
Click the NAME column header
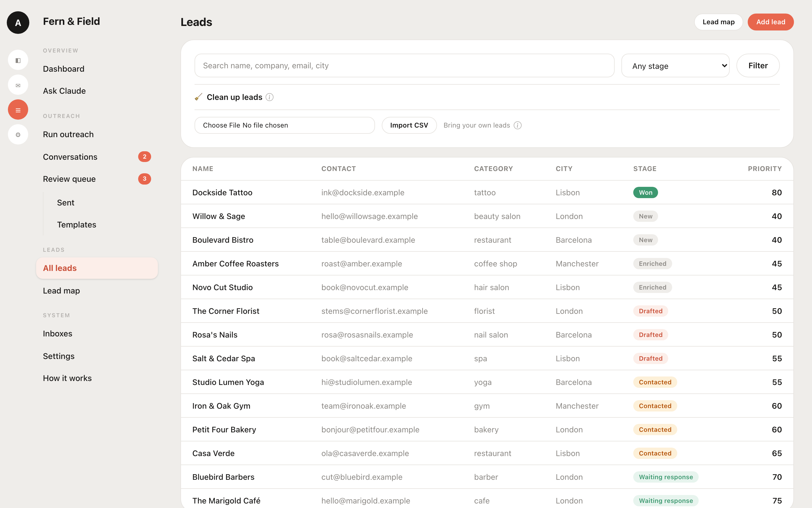[203, 169]
